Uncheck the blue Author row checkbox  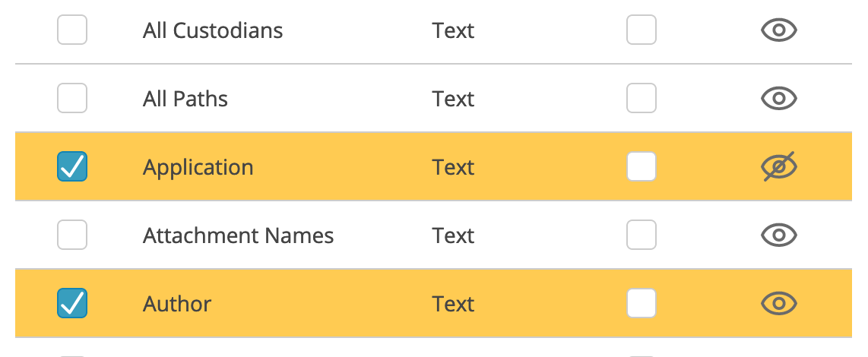[72, 303]
